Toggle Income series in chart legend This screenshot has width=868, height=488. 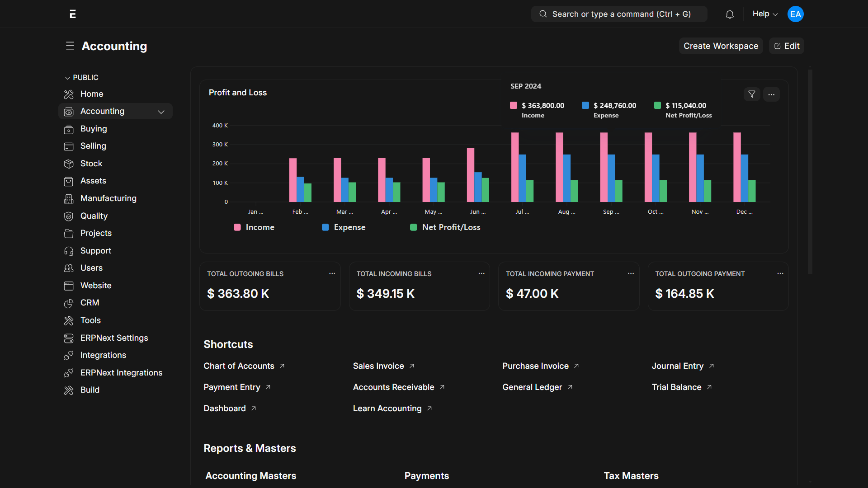pos(255,227)
